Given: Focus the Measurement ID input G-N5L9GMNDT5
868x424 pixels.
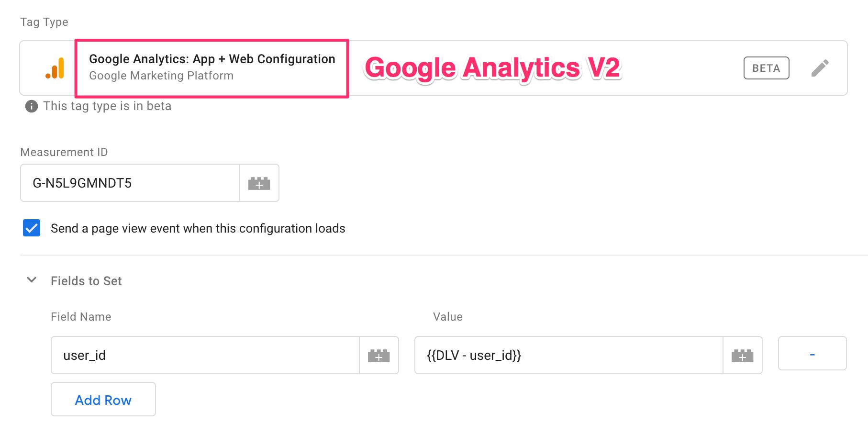Looking at the screenshot, I should coord(130,183).
